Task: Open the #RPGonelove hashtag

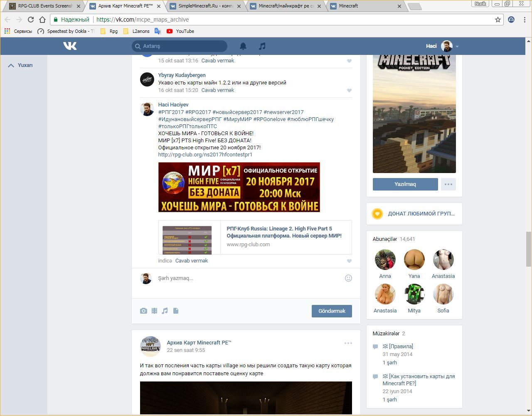Action: coord(269,119)
